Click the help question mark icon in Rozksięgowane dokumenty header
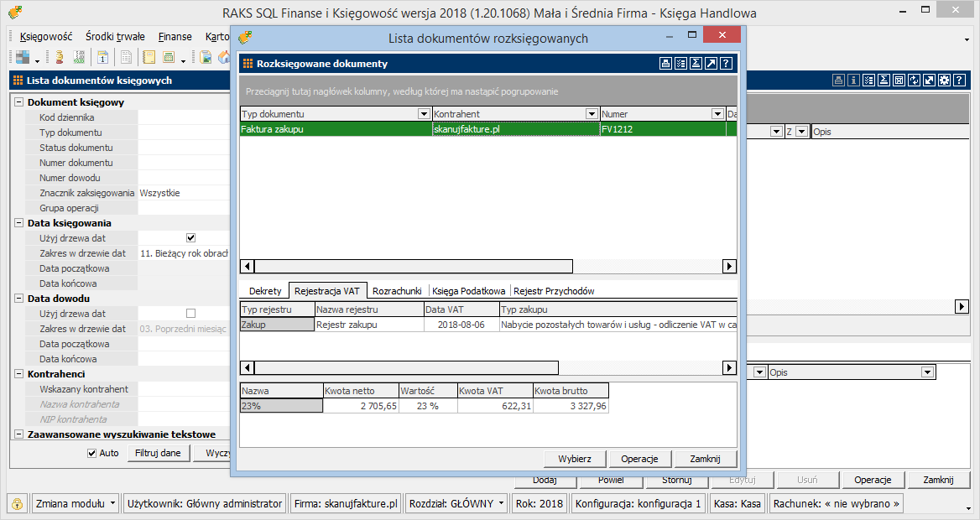The width and height of the screenshot is (980, 520). (726, 64)
